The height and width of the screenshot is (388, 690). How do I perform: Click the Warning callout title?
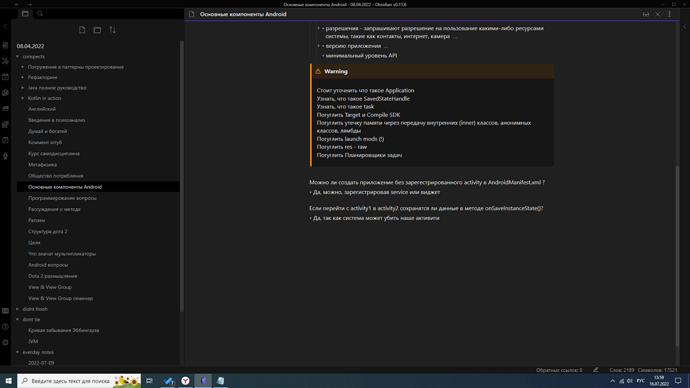click(x=336, y=71)
